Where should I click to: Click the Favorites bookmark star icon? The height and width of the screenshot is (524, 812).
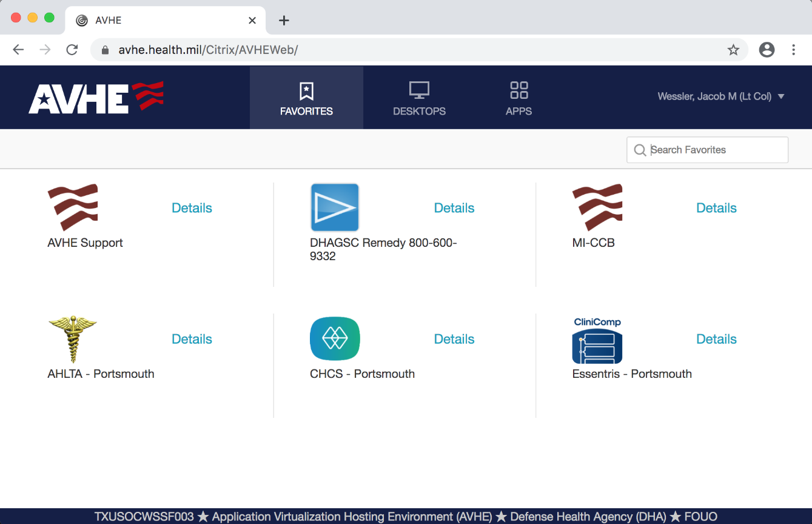click(x=306, y=91)
